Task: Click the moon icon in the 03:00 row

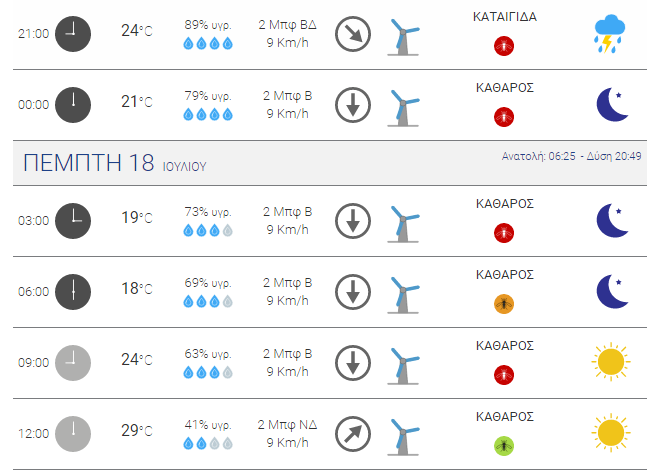Action: click(x=612, y=221)
